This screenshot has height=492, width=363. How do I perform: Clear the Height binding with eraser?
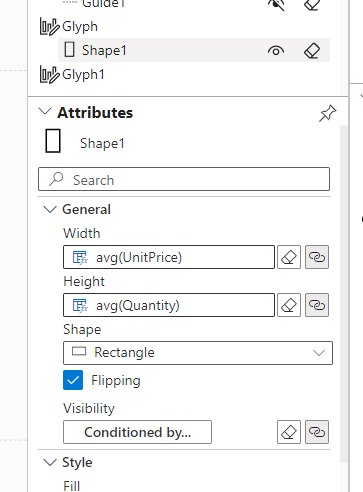[x=289, y=305]
